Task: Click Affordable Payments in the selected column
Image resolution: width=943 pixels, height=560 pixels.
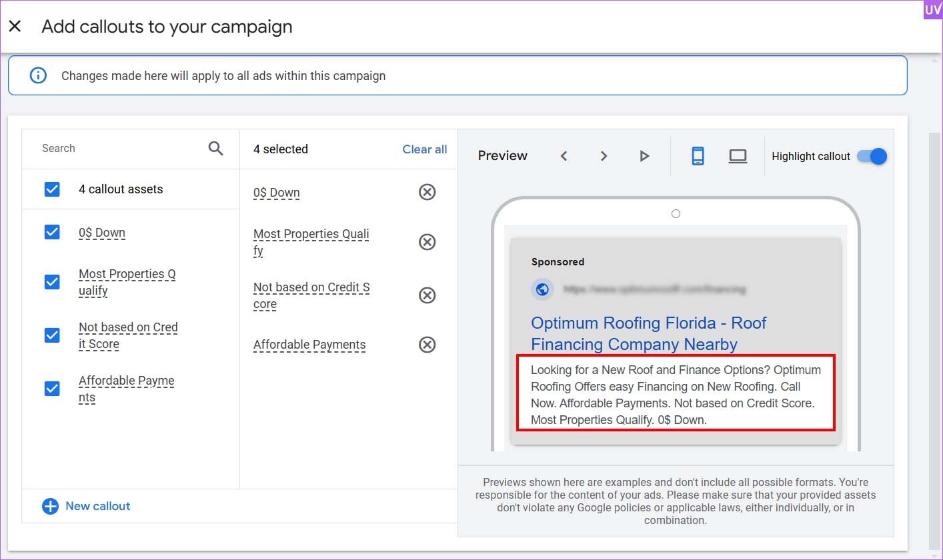Action: pyautogui.click(x=309, y=345)
